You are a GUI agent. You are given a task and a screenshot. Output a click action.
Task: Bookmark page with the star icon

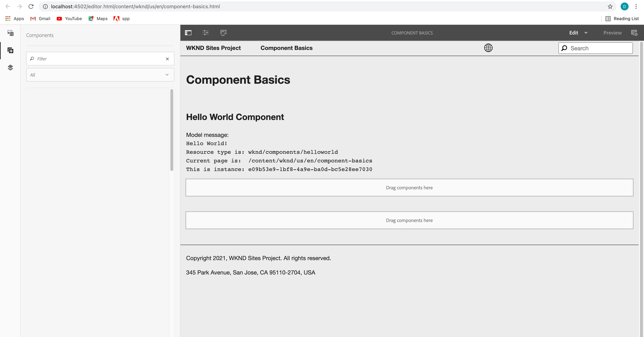click(610, 6)
